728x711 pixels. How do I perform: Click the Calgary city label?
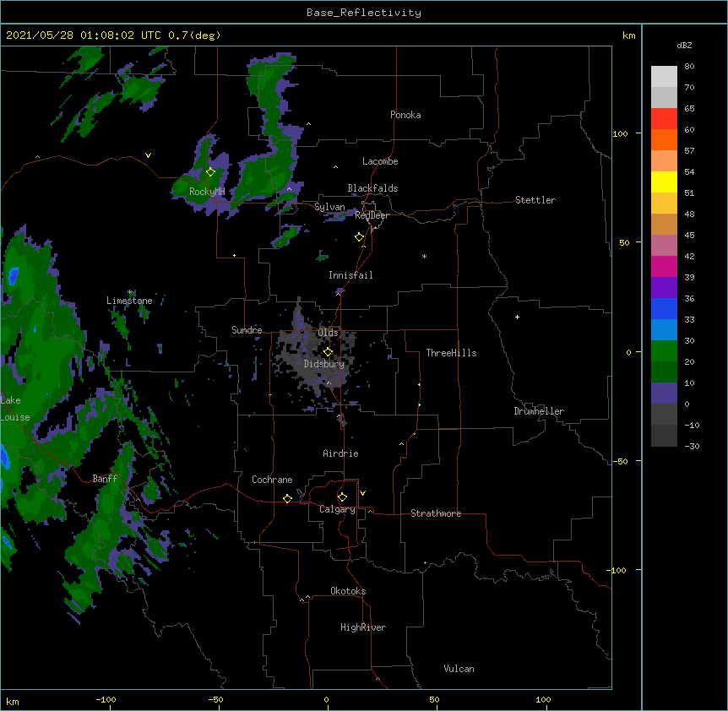pos(337,509)
